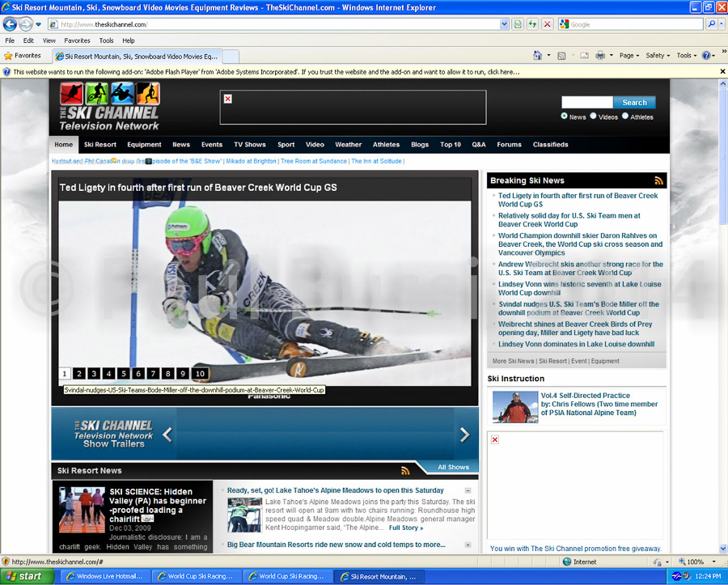This screenshot has width=728, height=585.
Task: Open recent pages dropdown next to Forward
Action: tap(39, 24)
